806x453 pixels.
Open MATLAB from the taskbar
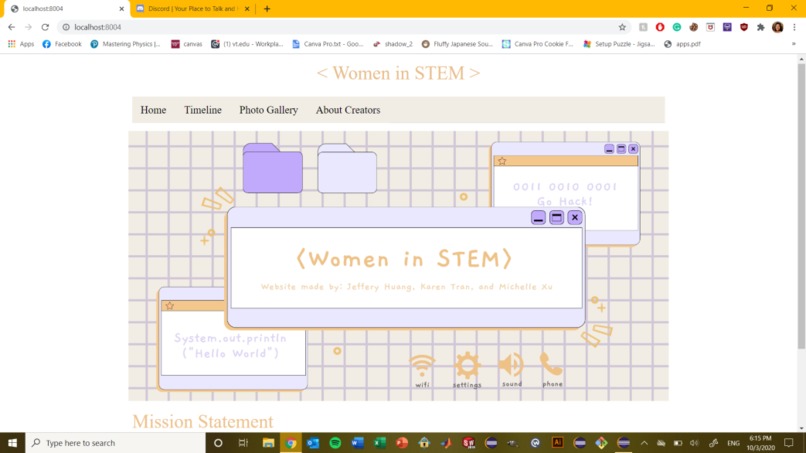446,443
